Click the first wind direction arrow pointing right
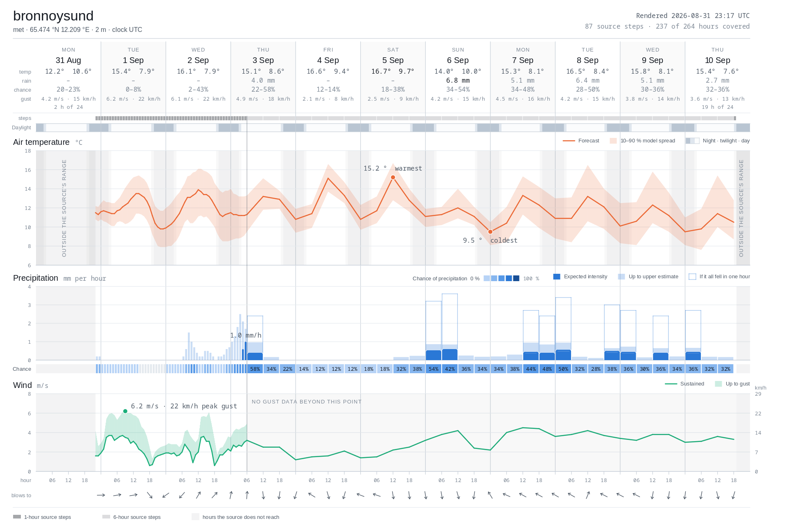This screenshot has width=786, height=532. (x=101, y=495)
